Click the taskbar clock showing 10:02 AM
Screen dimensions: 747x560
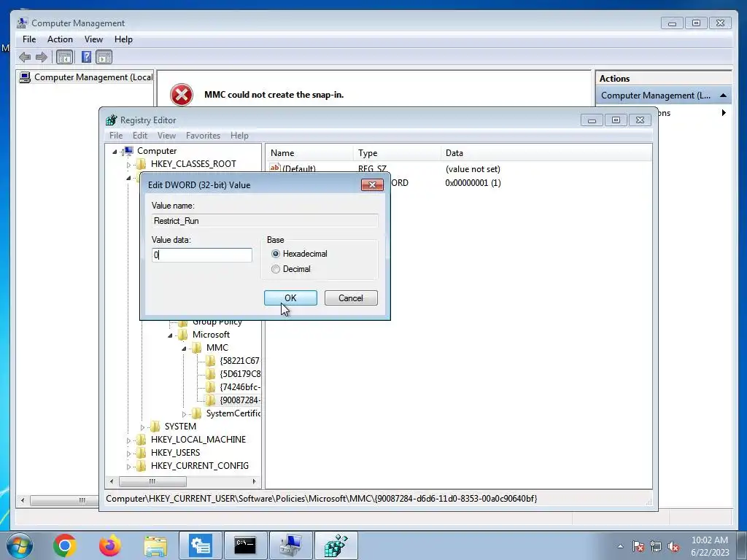[x=710, y=546]
